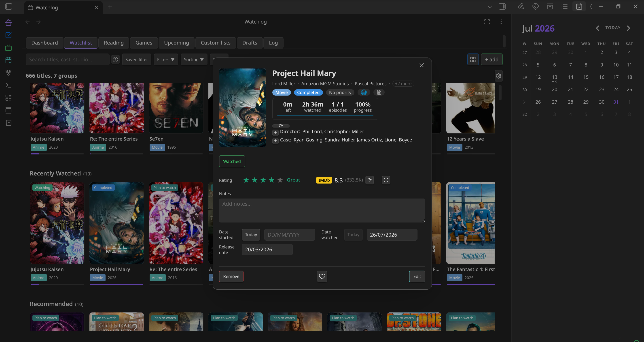The width and height of the screenshot is (644, 342).
Task: Click the sync refresh button beside IMDb
Action: 386,180
